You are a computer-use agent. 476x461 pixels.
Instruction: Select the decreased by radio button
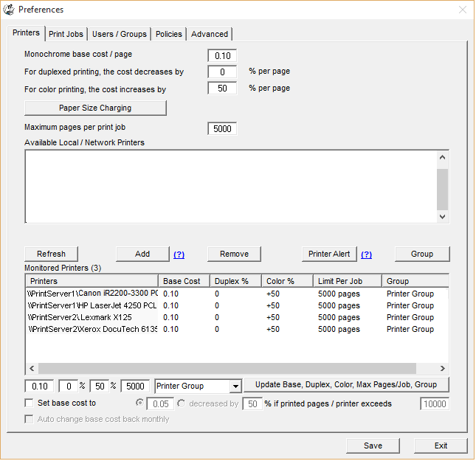click(182, 403)
